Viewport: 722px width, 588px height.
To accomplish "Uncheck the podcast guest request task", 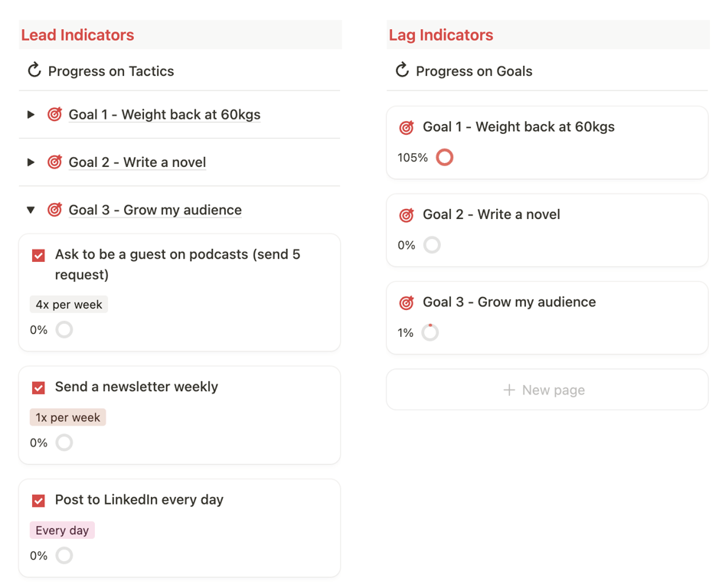I will [x=38, y=255].
